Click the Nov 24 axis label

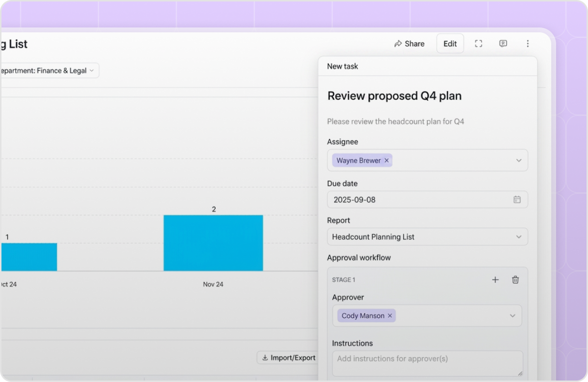coord(213,284)
